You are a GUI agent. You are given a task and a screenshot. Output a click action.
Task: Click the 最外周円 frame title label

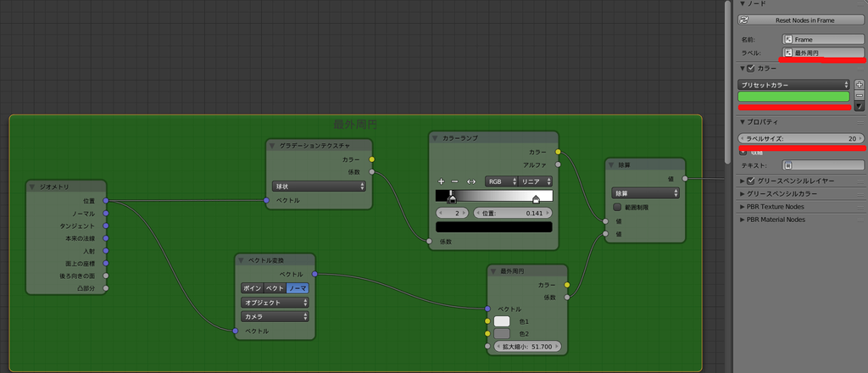coord(355,125)
